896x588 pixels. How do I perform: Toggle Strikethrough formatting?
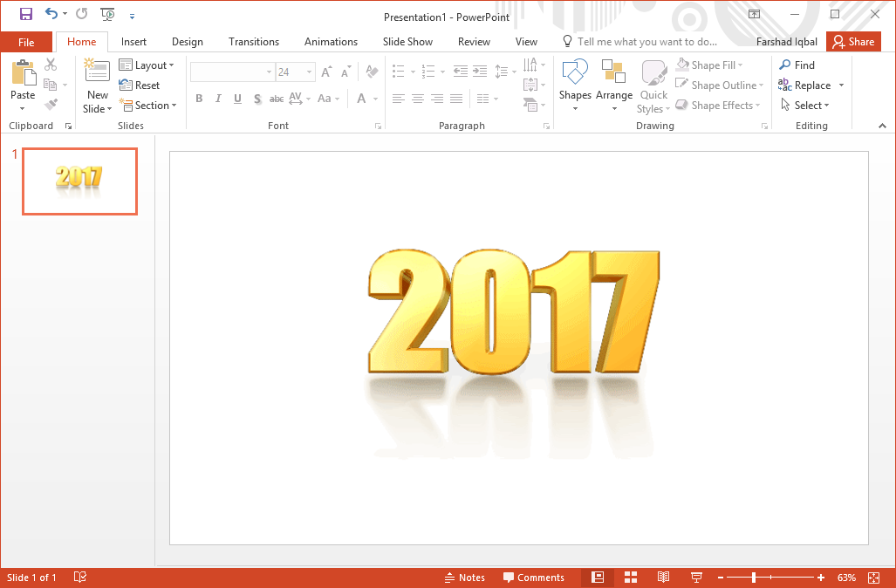[277, 99]
